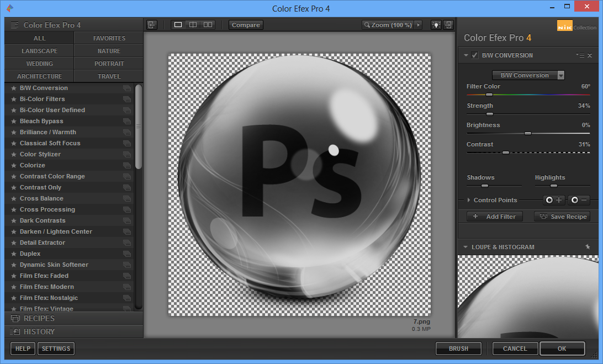Open the Zoom level options arrow
The width and height of the screenshot is (603, 364).
pos(418,25)
